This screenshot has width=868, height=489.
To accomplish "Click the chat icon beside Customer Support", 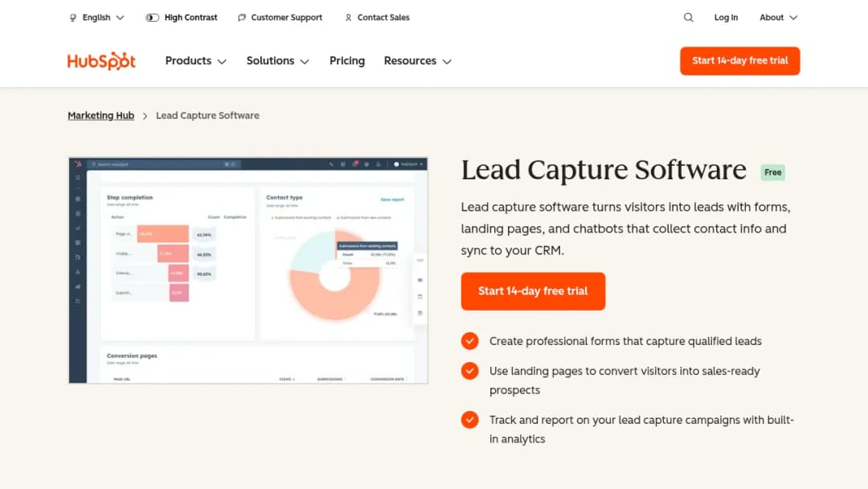I will point(242,18).
